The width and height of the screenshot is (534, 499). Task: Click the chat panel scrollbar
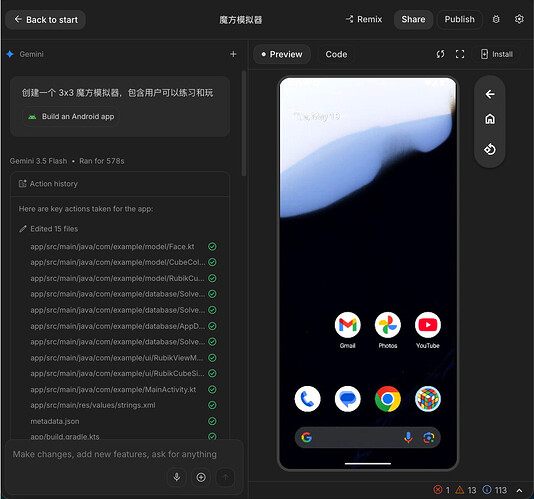(x=244, y=123)
